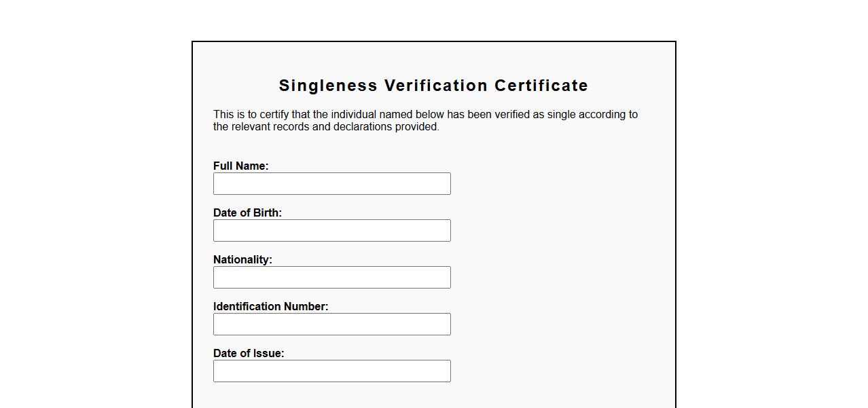868x408 pixels.
Task: Place cursor in the box under "Nationality:"
Action: click(x=331, y=277)
